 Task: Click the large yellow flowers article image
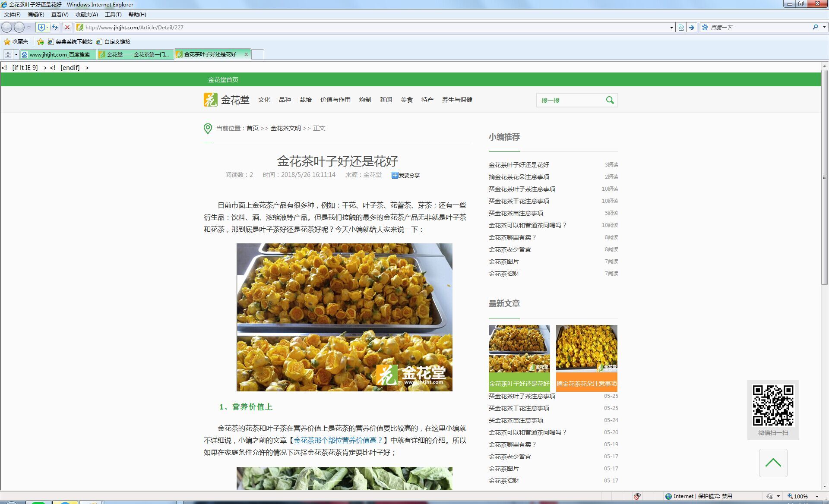[345, 317]
